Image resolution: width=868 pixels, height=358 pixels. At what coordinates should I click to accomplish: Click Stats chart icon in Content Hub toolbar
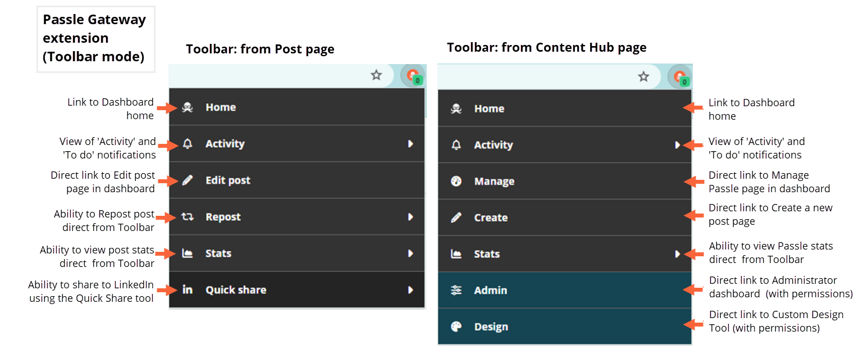[x=456, y=254]
